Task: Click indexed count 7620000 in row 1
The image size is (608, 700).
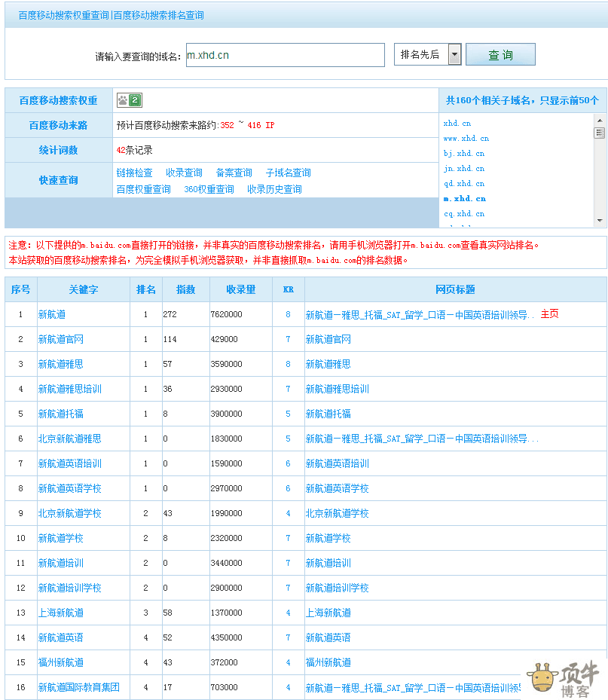Action: pyautogui.click(x=226, y=315)
